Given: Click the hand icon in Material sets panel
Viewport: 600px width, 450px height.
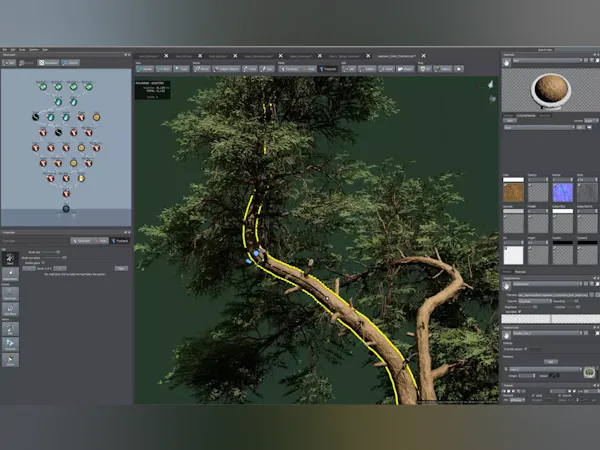Looking at the screenshot, I should pyautogui.click(x=507, y=335).
